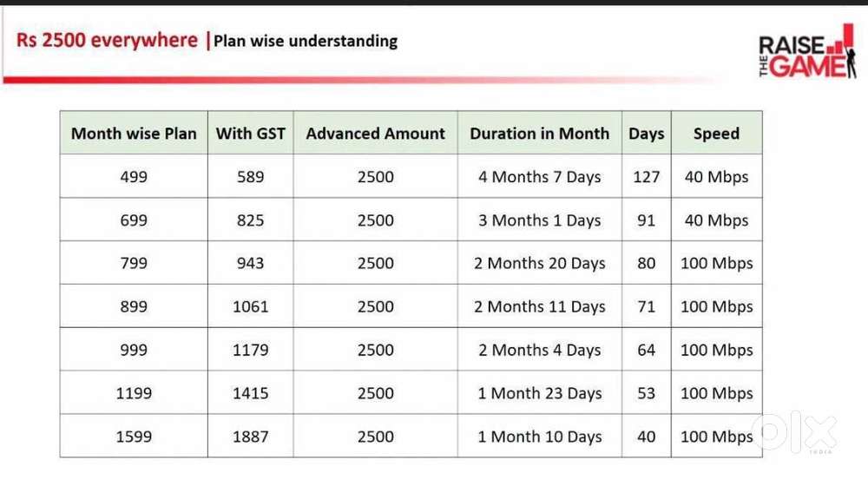Screen dimensions: 868x486
Task: Click the 1061 GST price cell
Action: click(250, 307)
